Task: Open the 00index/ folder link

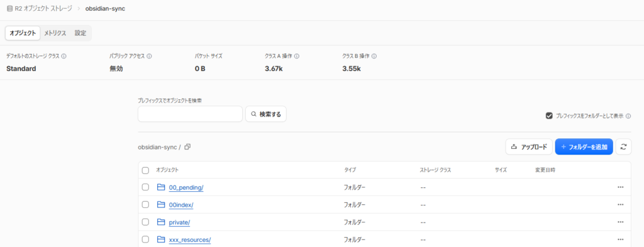Action: pyautogui.click(x=181, y=205)
